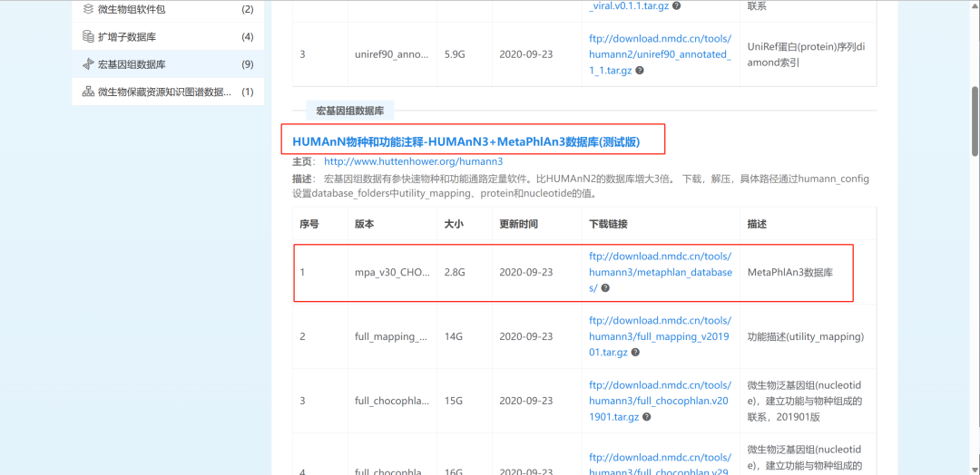Click the 宏基因组数据库 icon in sidebar
Screen dimensions: 980x475
88,64
